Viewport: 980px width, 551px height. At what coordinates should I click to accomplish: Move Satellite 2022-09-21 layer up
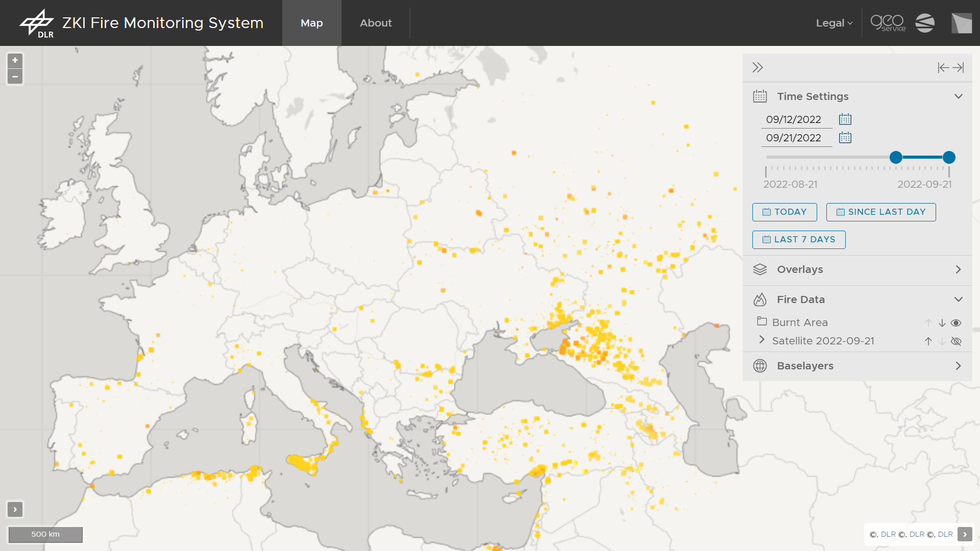[928, 341]
